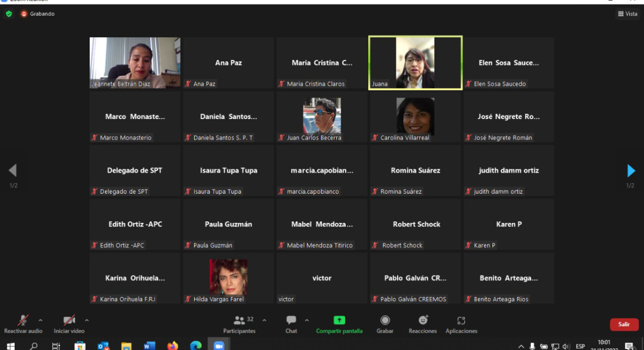Click the red Salir button

624,325
